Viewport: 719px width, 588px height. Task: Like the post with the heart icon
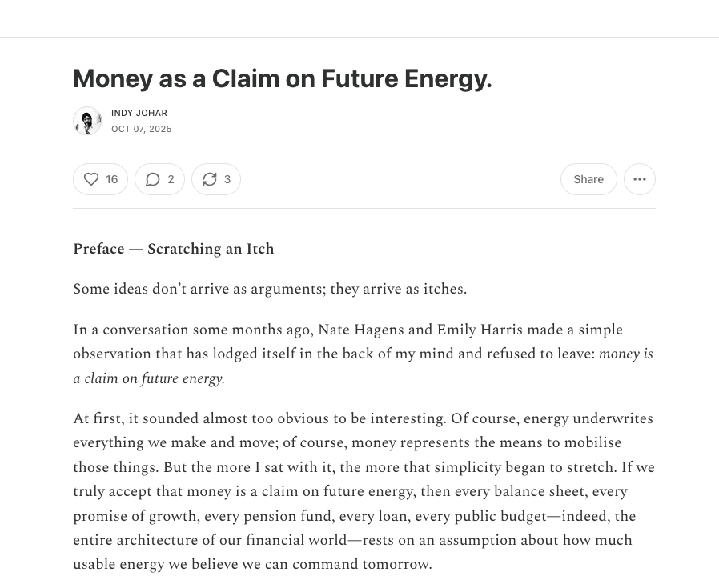click(91, 179)
